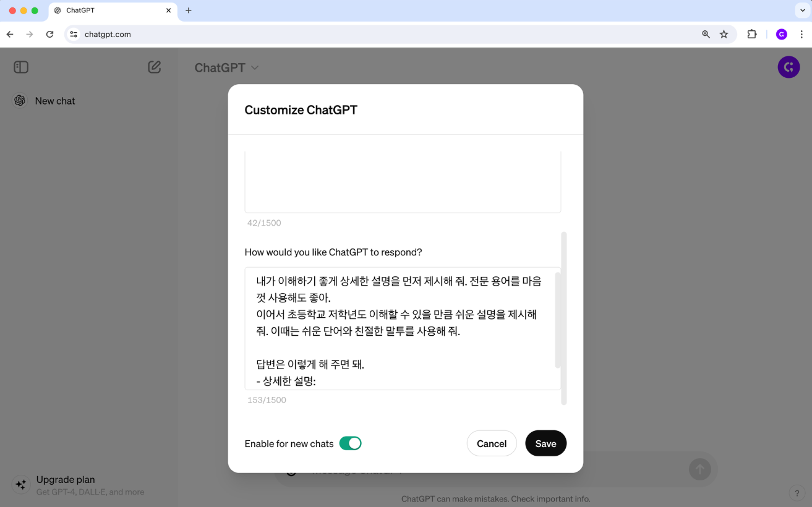The width and height of the screenshot is (812, 507).
Task: Click the line '- 상세한 설명:'
Action: (x=286, y=381)
